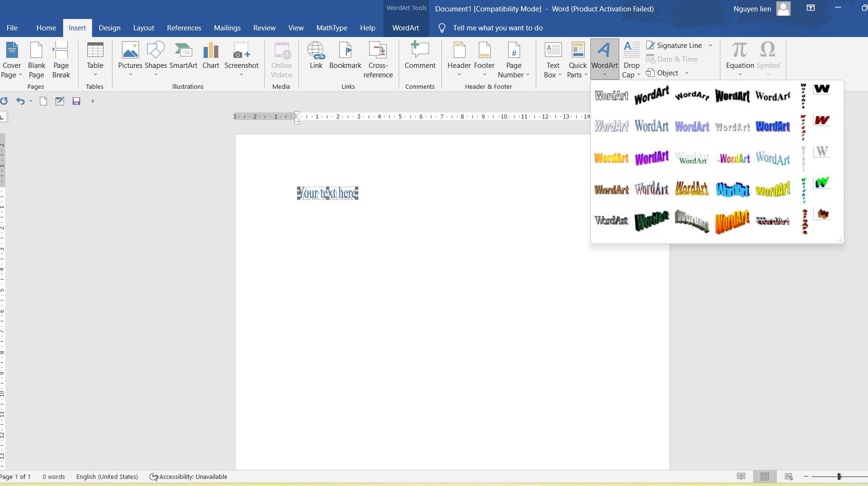Click the Redo/Repeat icon in quick access toolbar

(x=4, y=101)
